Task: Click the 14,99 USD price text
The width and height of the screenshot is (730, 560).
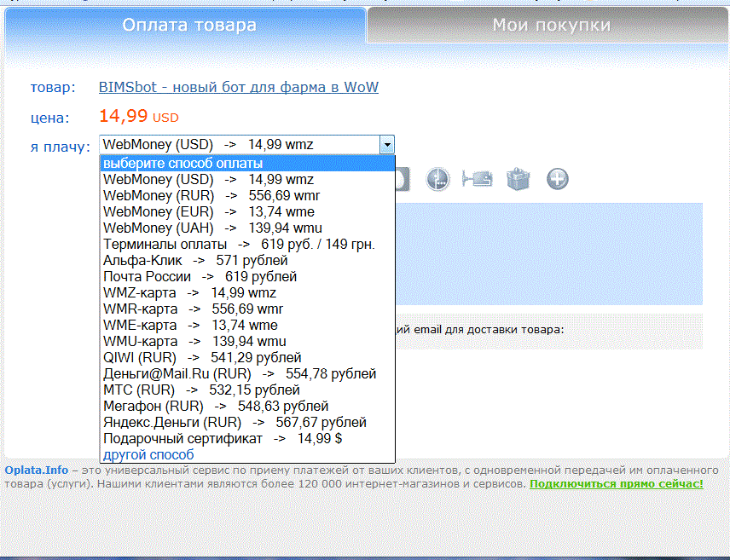Action: pyautogui.click(x=139, y=117)
